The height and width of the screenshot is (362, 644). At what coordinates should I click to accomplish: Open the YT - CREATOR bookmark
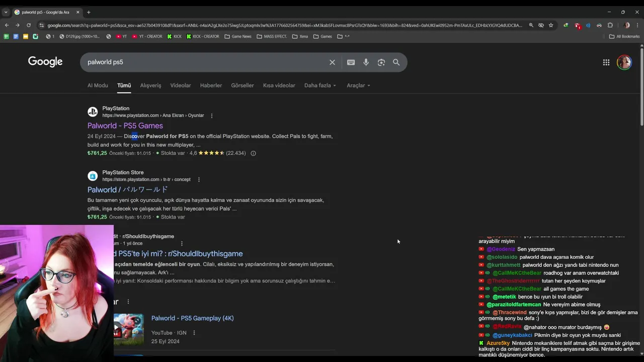pos(147,36)
